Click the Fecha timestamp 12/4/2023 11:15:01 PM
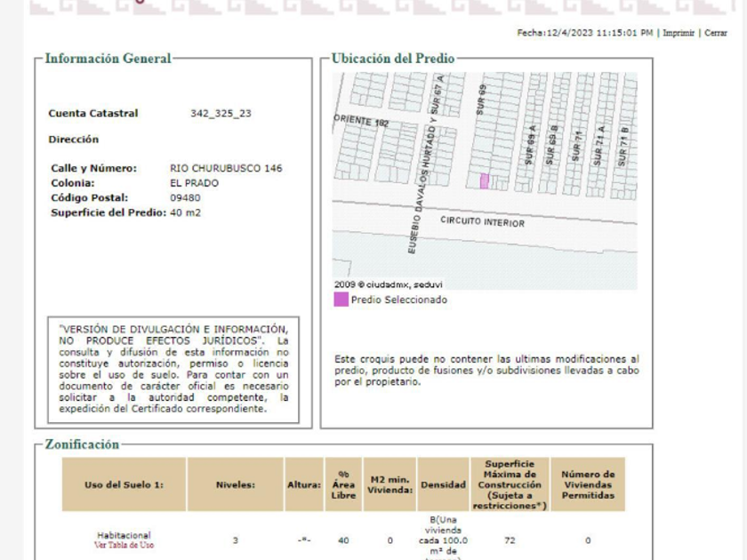747x560 pixels. (585, 33)
